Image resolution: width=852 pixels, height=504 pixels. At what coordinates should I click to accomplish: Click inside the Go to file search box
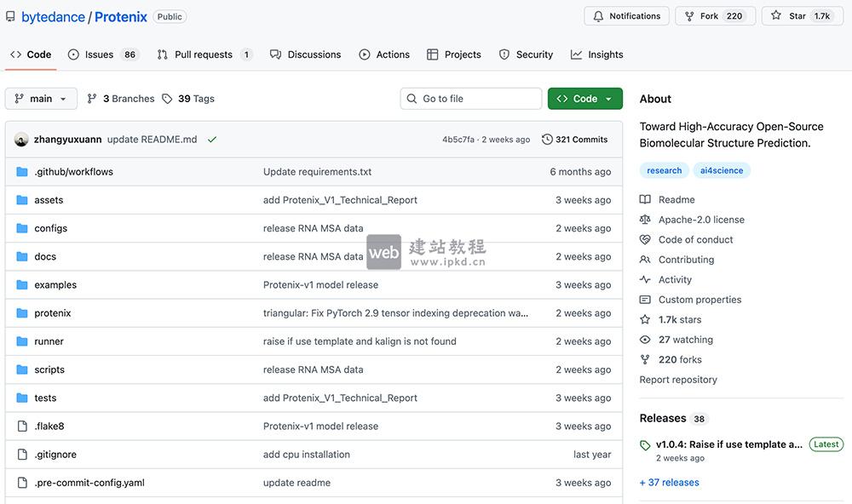(470, 98)
